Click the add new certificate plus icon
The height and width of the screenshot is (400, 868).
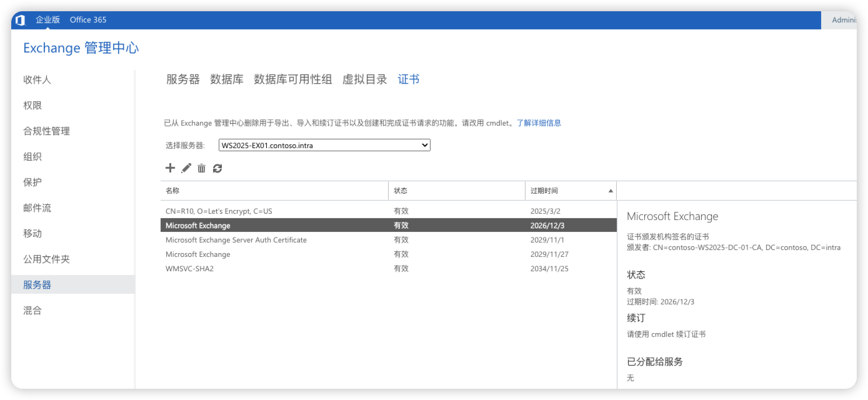pyautogui.click(x=170, y=168)
